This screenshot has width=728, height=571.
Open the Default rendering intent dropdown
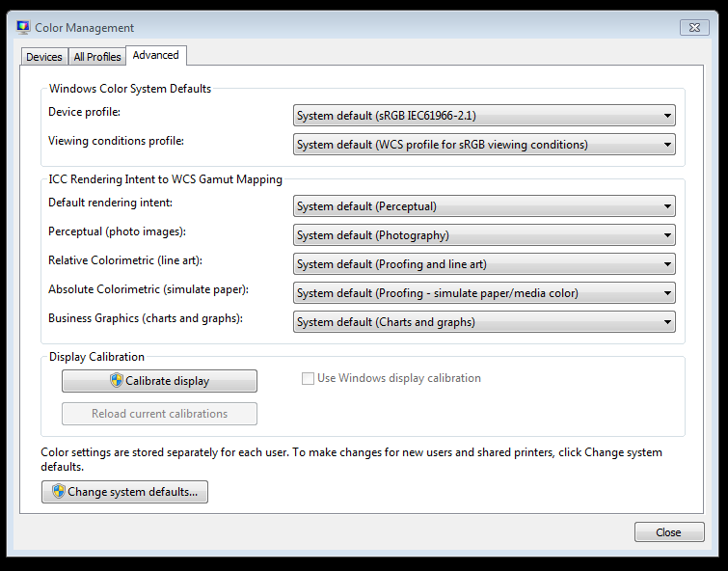[x=483, y=206]
